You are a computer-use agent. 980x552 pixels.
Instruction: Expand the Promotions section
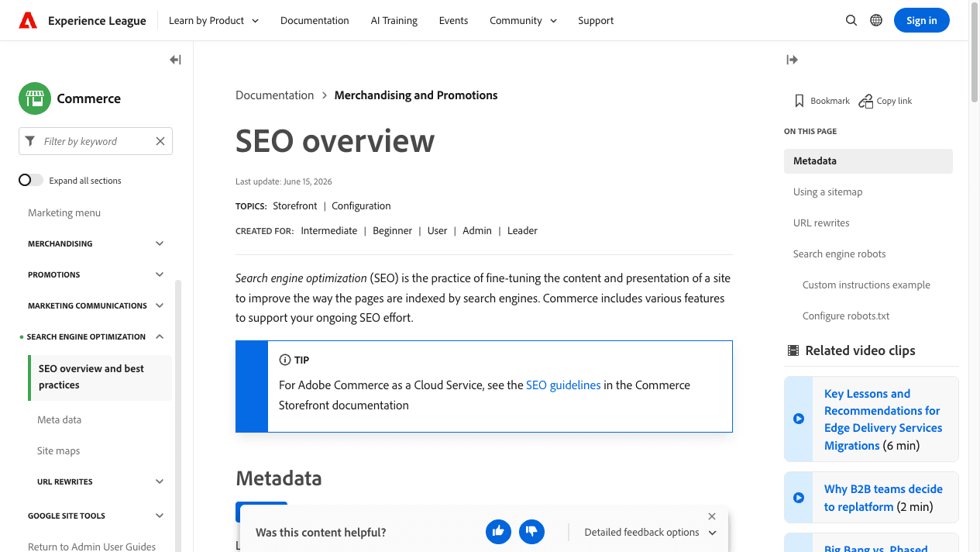(x=160, y=274)
